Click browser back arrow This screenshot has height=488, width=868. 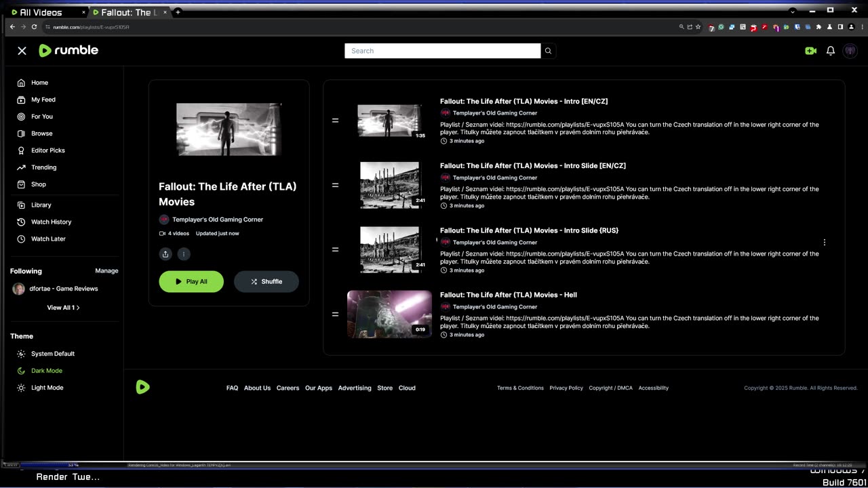tap(12, 27)
